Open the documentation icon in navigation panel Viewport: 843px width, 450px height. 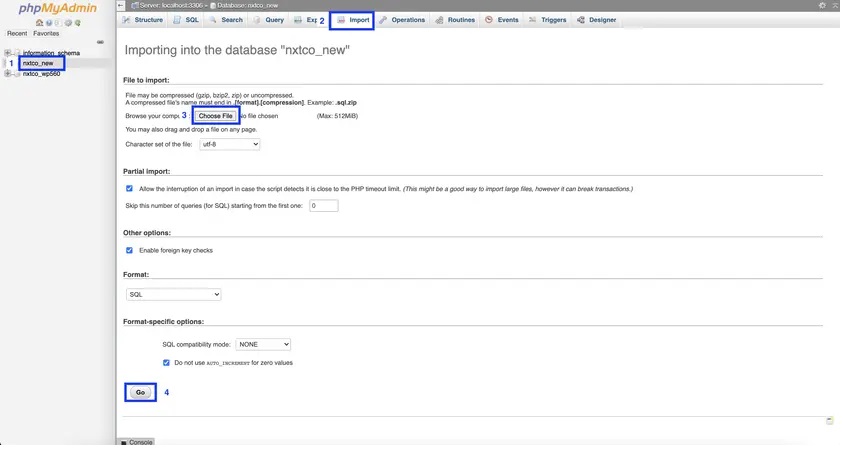click(x=58, y=23)
